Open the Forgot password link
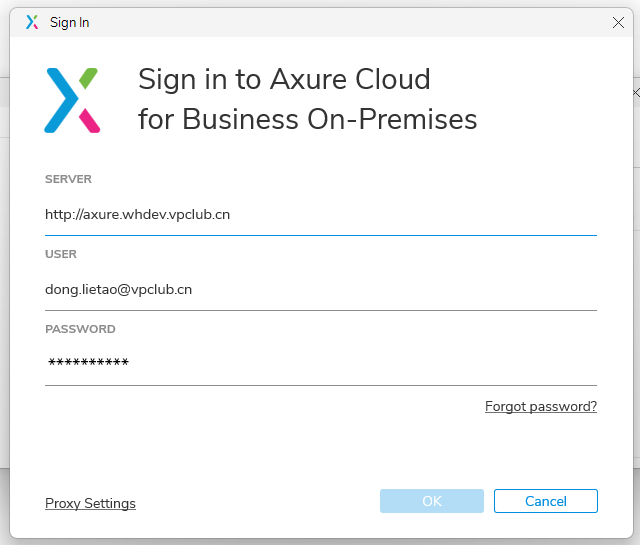 [x=540, y=407]
